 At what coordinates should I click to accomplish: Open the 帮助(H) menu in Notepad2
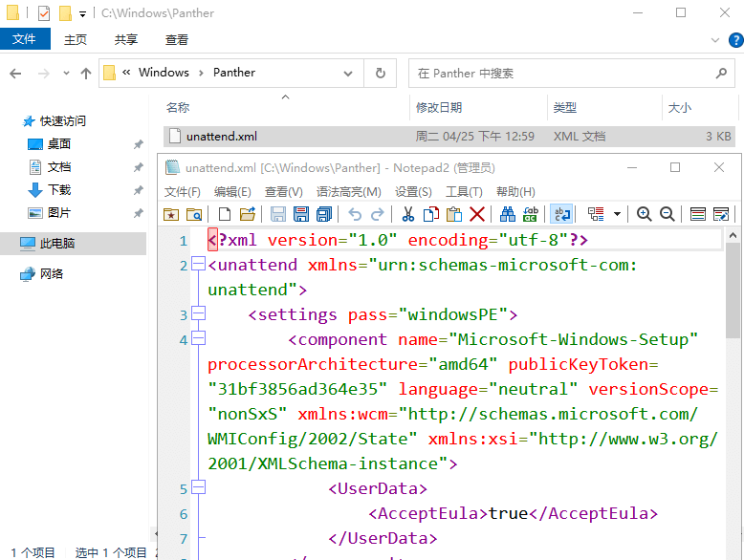515,191
